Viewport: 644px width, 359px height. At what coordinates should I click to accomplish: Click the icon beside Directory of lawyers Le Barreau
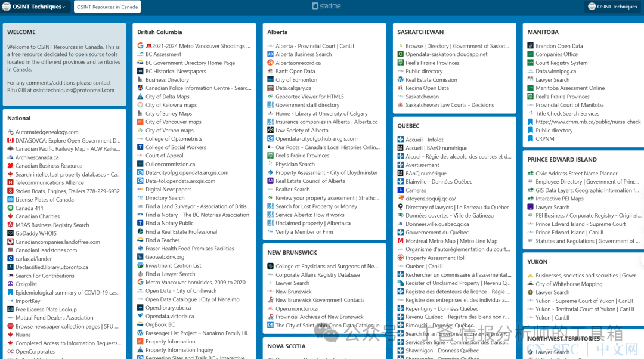click(x=401, y=207)
